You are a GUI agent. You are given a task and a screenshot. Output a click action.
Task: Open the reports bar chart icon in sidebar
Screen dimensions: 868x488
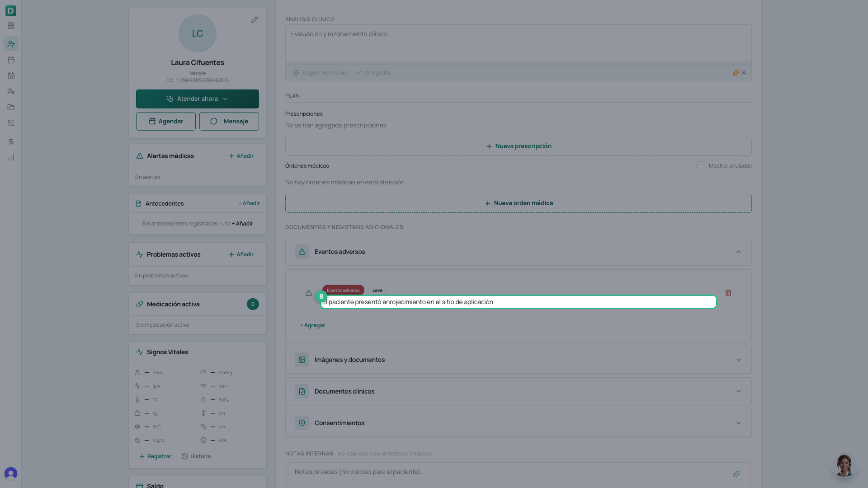(x=11, y=158)
